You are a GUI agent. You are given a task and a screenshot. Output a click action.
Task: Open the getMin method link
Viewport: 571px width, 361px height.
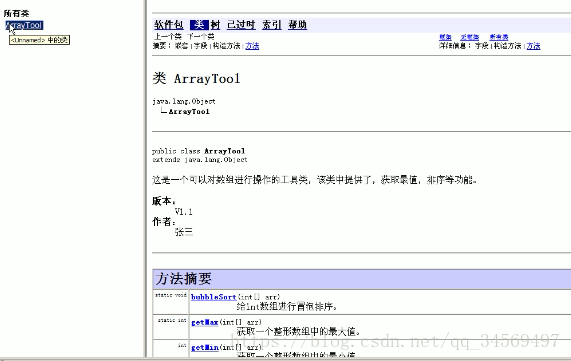pos(205,348)
